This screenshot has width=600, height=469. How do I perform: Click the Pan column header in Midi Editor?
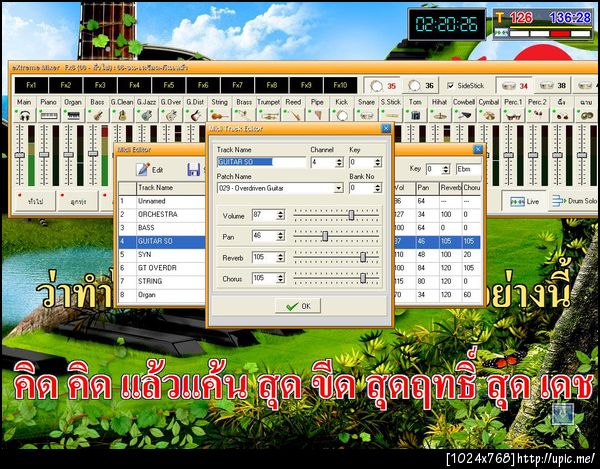click(x=427, y=188)
